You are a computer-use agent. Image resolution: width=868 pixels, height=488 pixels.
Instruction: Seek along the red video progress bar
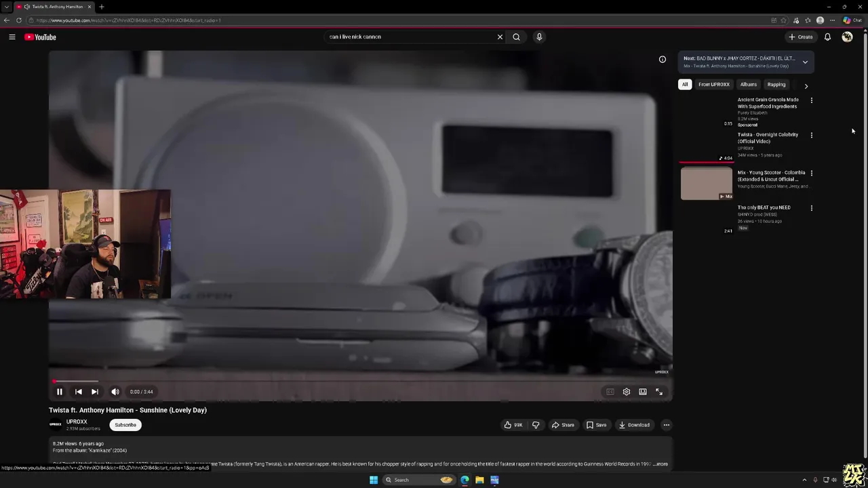pos(361,381)
